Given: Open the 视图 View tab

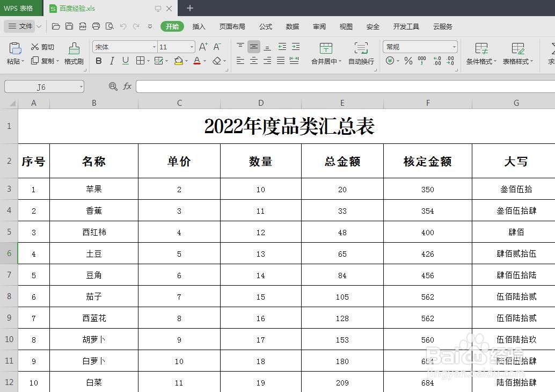Looking at the screenshot, I should coord(346,26).
